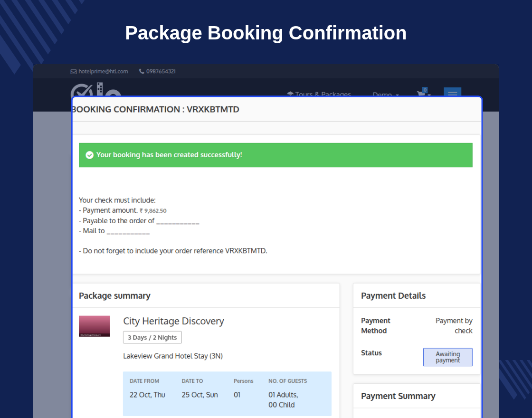Click the booking created successfully message

click(x=169, y=155)
